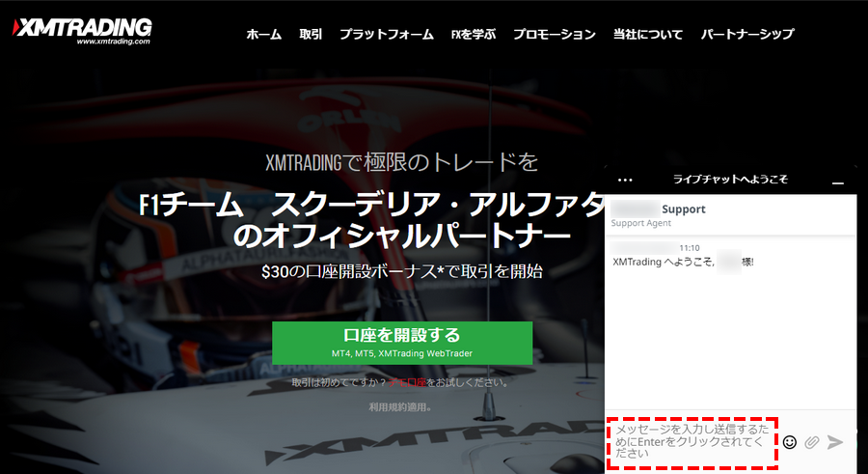Open the live chat three-dots options menu
868x474 pixels.
click(x=625, y=181)
